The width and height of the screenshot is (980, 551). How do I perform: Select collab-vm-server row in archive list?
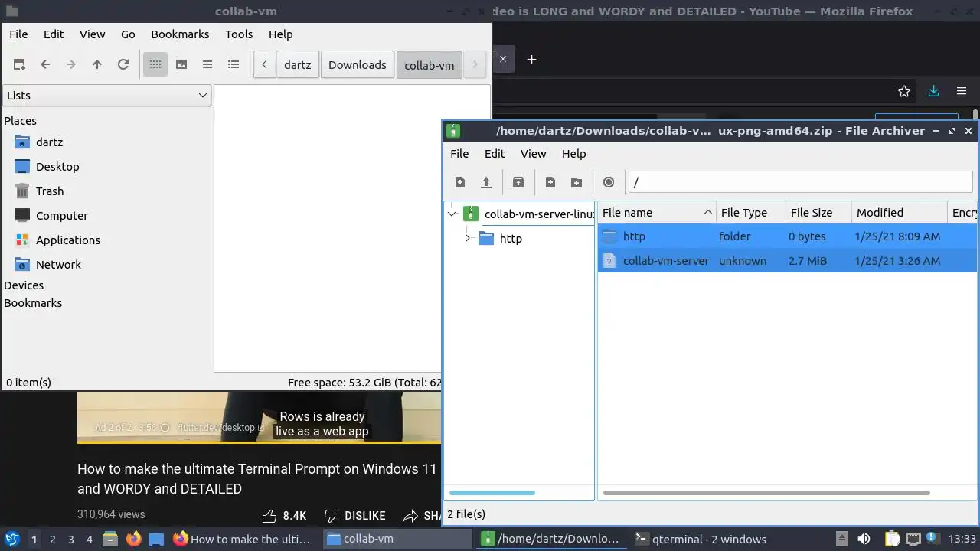point(787,261)
